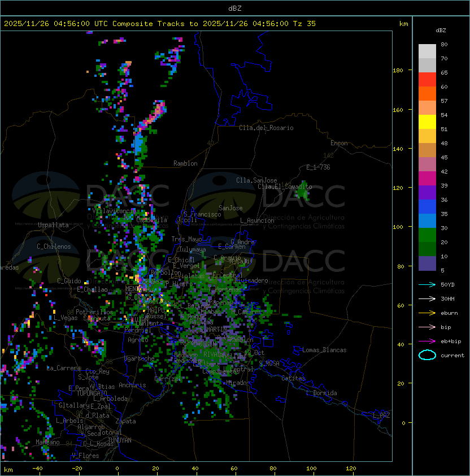Click the 'La_Carrera' place label
The image size is (470, 476).
(63, 368)
